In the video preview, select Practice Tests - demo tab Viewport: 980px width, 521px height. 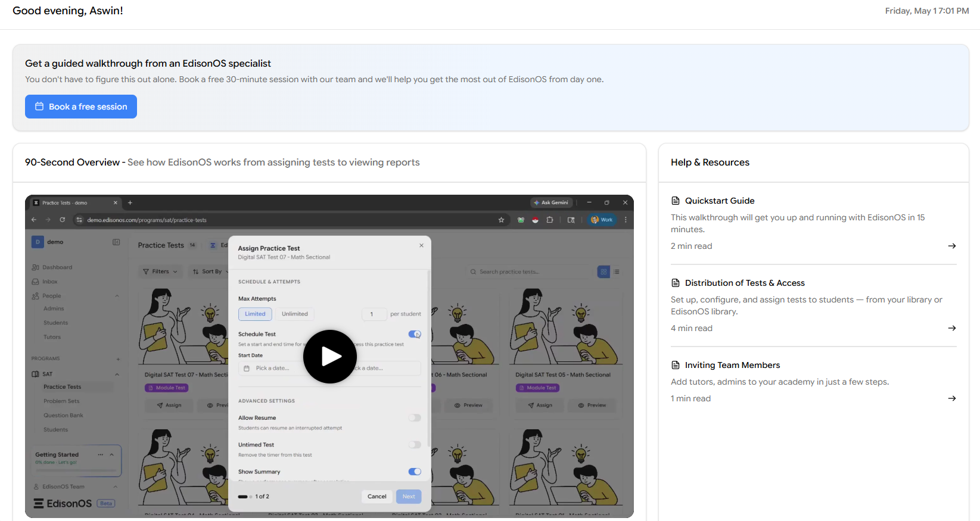point(74,203)
